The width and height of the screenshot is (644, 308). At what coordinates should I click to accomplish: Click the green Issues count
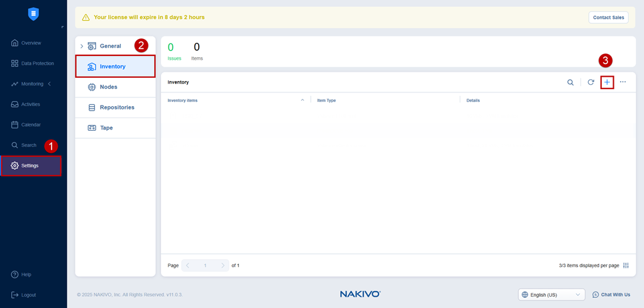click(170, 47)
